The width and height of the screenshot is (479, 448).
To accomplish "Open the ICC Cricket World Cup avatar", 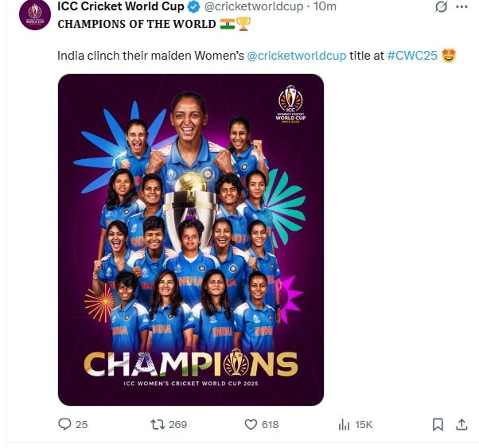I will (34, 11).
